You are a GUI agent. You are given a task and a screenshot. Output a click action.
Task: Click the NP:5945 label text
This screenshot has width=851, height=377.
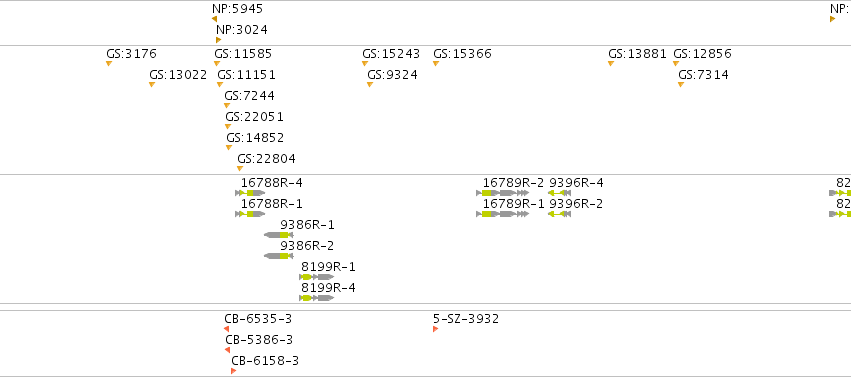(237, 9)
